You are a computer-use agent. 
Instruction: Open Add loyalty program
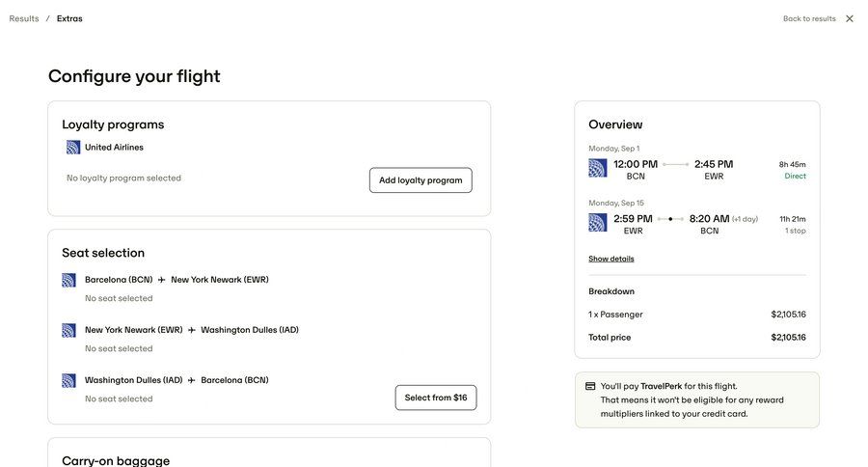420,180
